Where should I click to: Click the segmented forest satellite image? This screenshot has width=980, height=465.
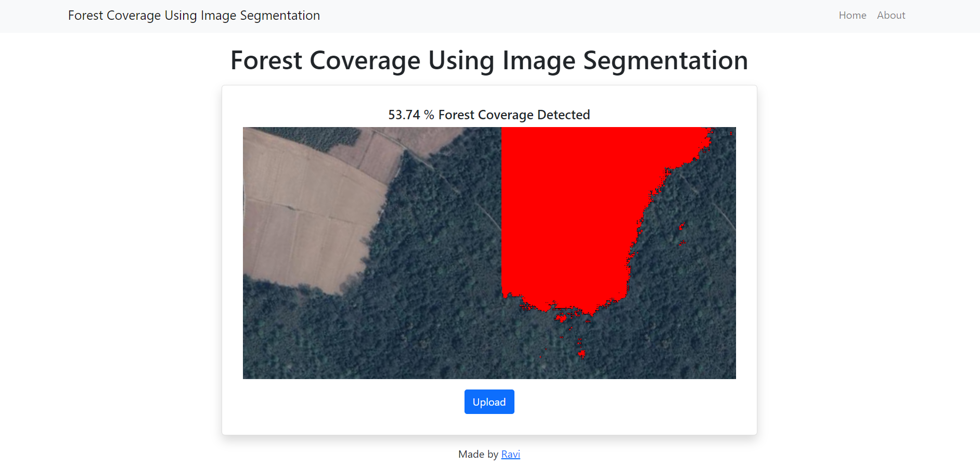[489, 253]
